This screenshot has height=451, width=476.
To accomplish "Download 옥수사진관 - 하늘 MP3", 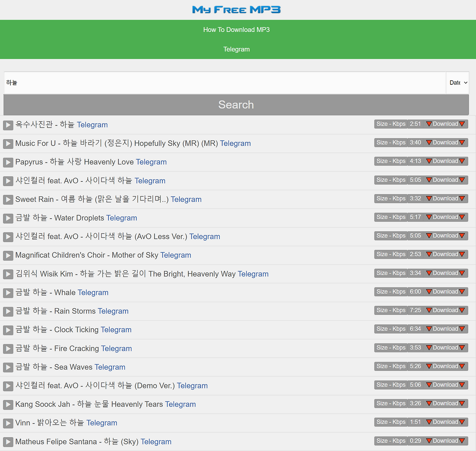I will pos(445,124).
